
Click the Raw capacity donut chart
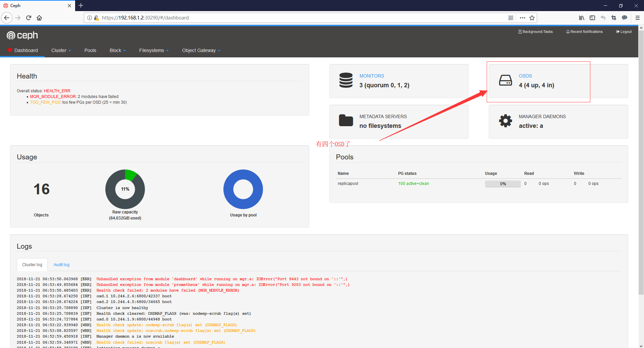125,189
